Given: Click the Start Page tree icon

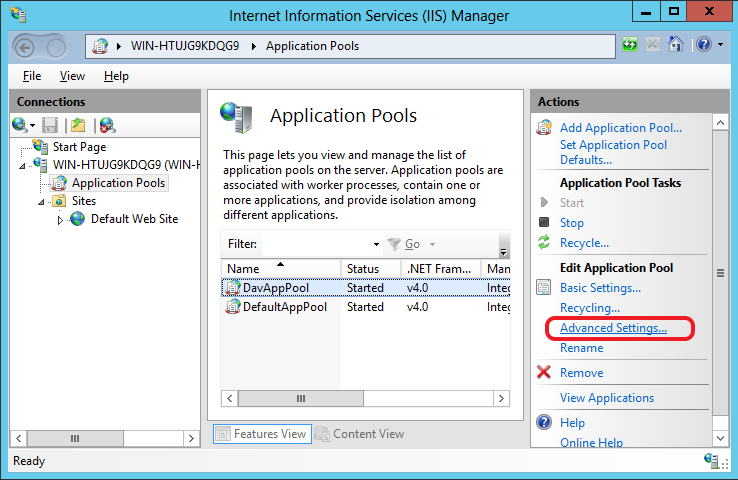Looking at the screenshot, I should point(40,147).
